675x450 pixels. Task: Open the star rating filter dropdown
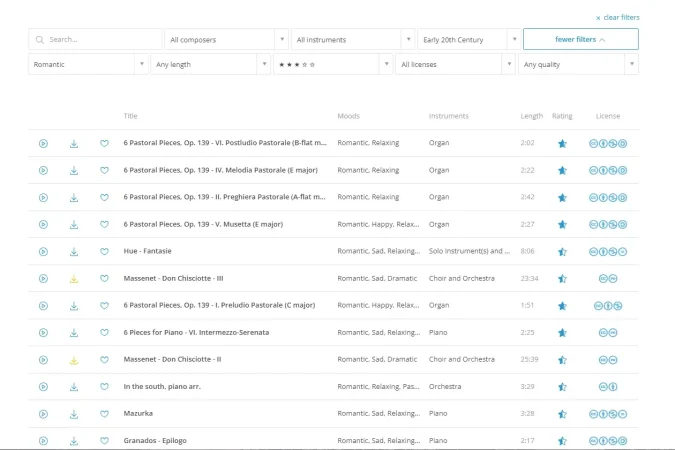tap(333, 64)
